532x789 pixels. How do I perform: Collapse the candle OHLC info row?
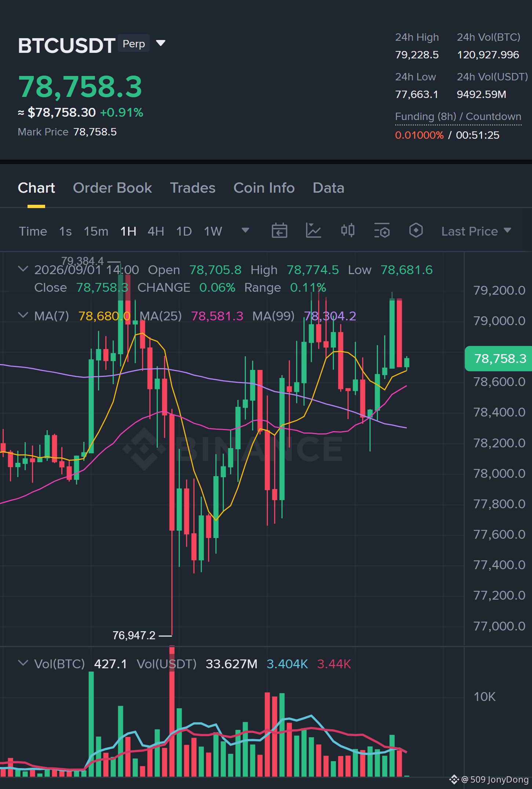pyautogui.click(x=23, y=269)
